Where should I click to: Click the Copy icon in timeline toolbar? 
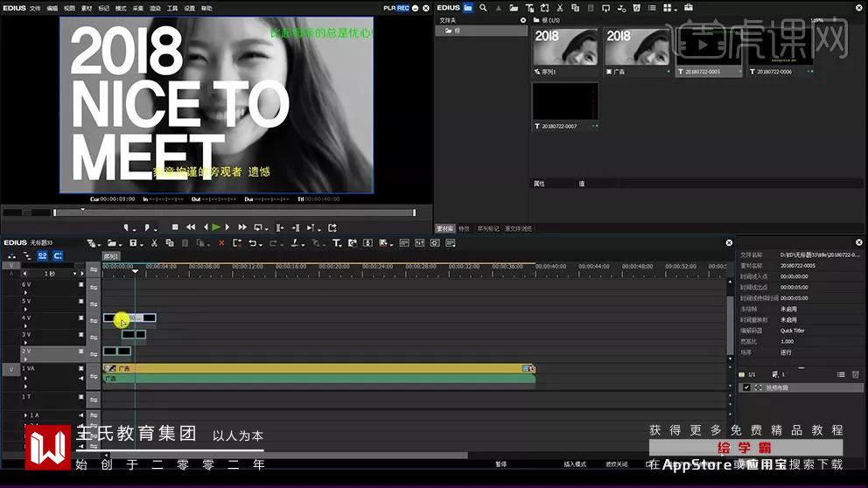click(x=170, y=243)
